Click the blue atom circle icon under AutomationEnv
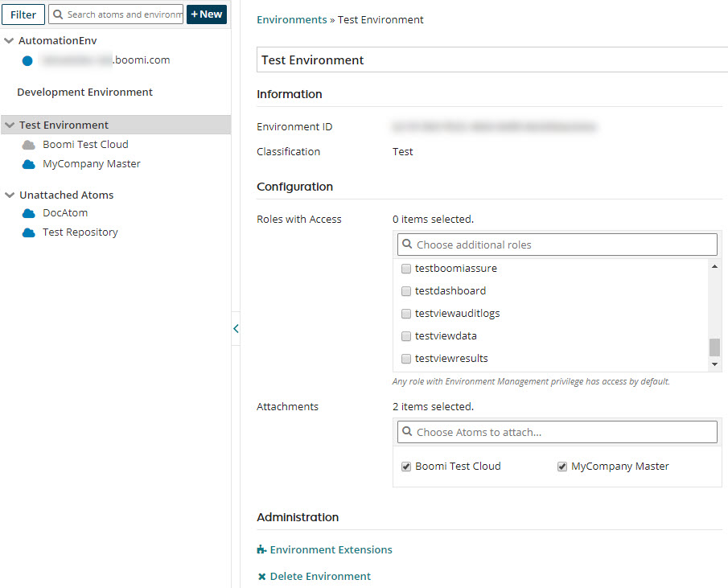 pyautogui.click(x=27, y=60)
